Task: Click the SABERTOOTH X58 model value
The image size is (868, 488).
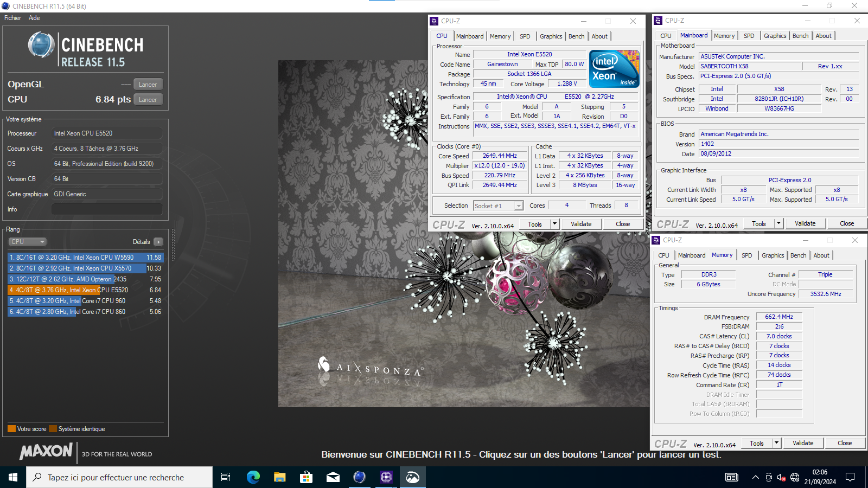Action: 750,66
